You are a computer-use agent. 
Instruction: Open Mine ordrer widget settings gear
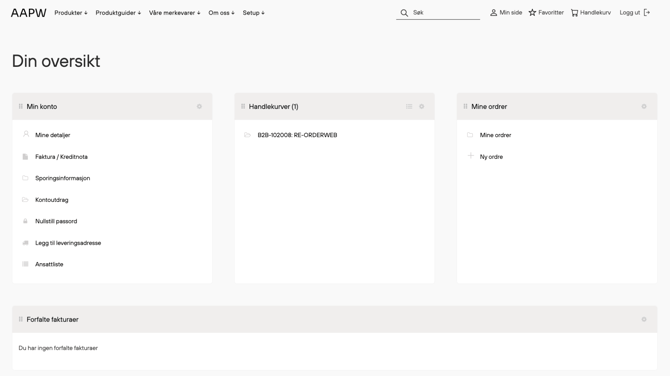(644, 106)
